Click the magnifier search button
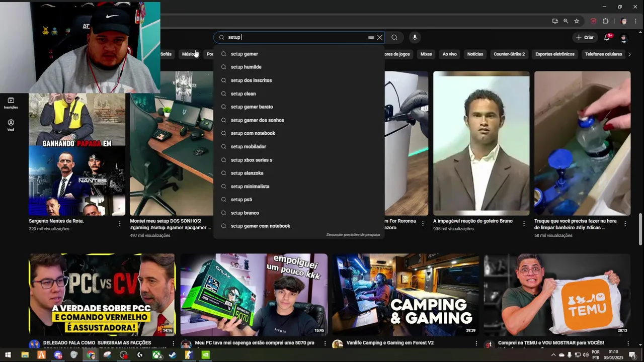The width and height of the screenshot is (644, 362). pyautogui.click(x=394, y=37)
